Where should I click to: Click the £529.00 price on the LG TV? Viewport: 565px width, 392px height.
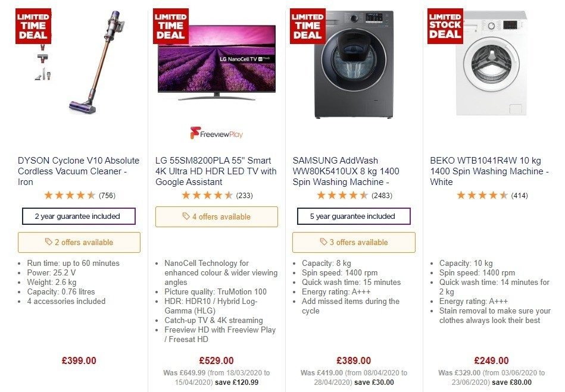pyautogui.click(x=217, y=361)
